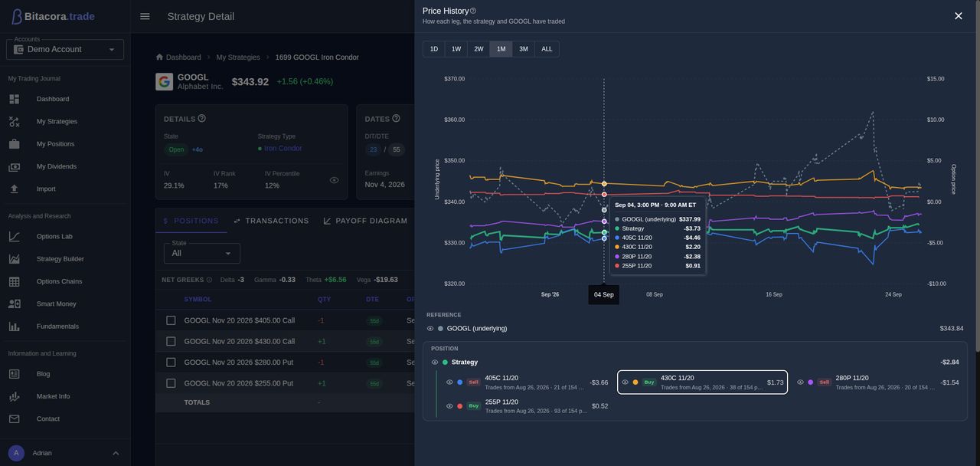Viewport: 980px width, 466px height.
Task: Switch to the POSITIONS tab
Action: [x=191, y=221]
